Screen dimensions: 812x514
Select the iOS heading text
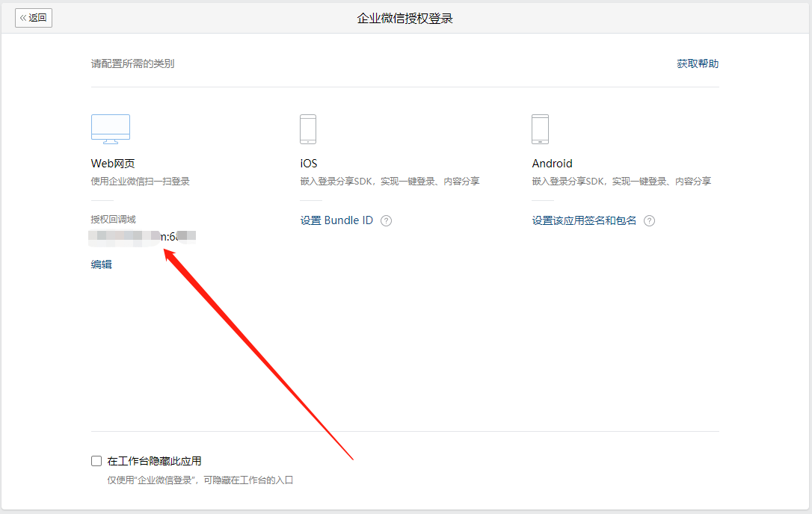pos(309,164)
